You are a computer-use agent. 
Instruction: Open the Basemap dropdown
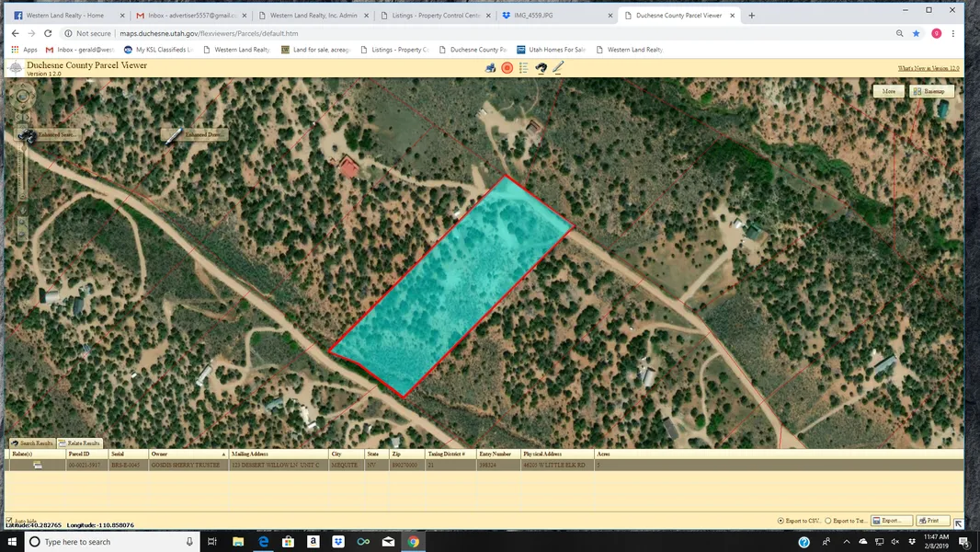pos(932,91)
